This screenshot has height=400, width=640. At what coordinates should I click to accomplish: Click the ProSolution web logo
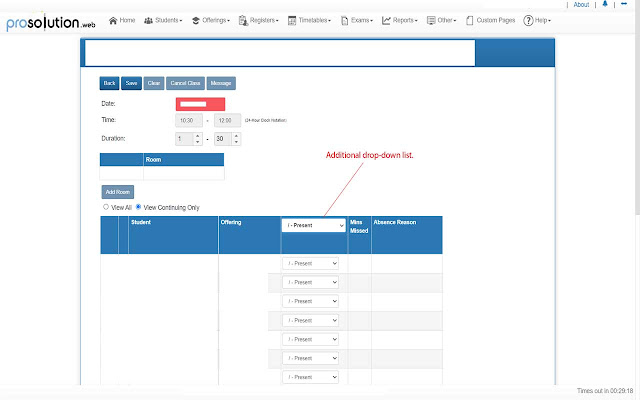click(51, 22)
